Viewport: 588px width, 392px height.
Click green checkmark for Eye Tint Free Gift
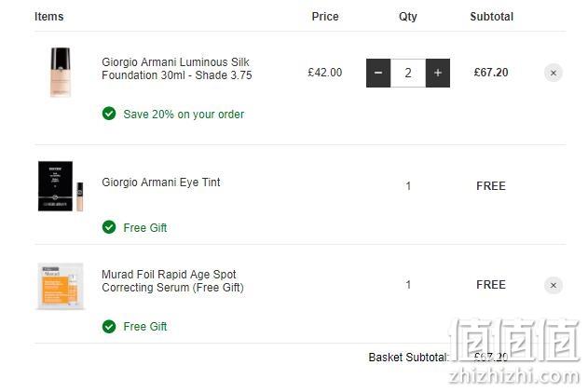click(x=109, y=227)
